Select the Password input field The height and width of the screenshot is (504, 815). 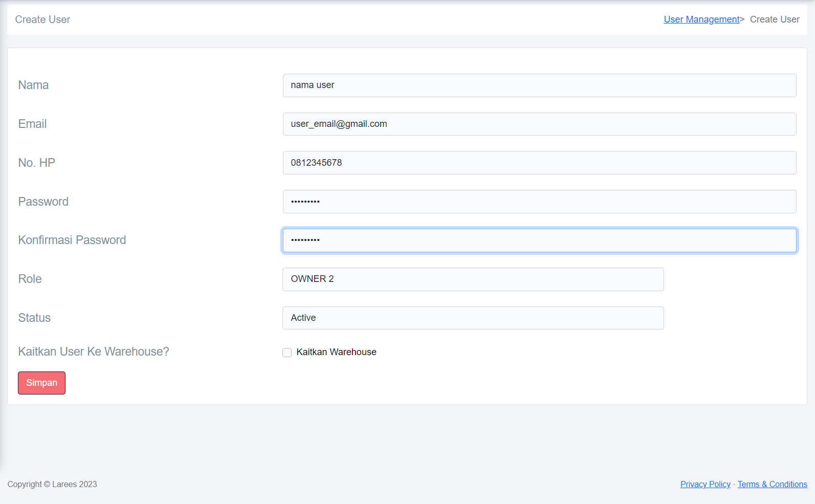[x=539, y=202]
